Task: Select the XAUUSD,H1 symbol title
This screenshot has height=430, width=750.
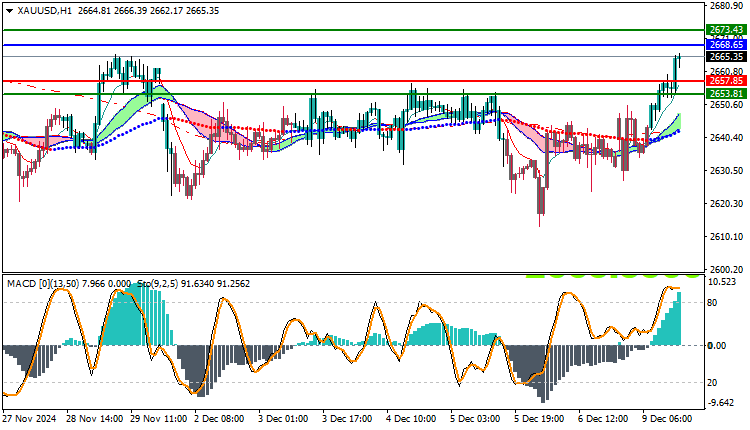Action: (44, 11)
